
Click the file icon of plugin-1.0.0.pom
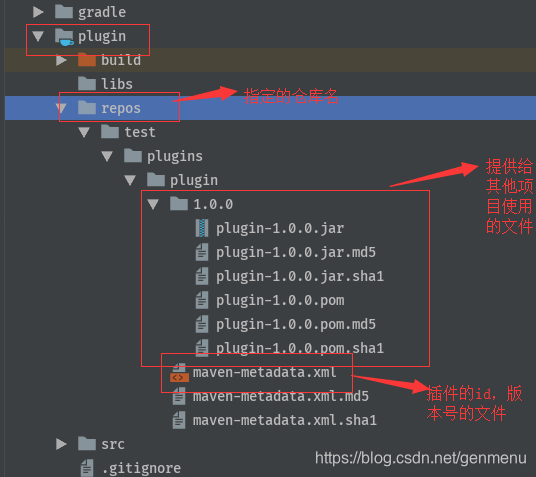tap(202, 300)
